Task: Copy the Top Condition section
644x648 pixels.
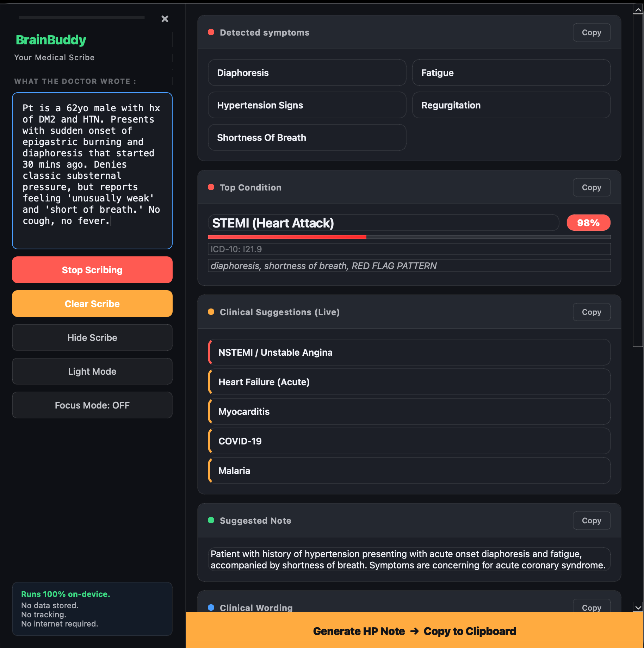Action: 592,187
